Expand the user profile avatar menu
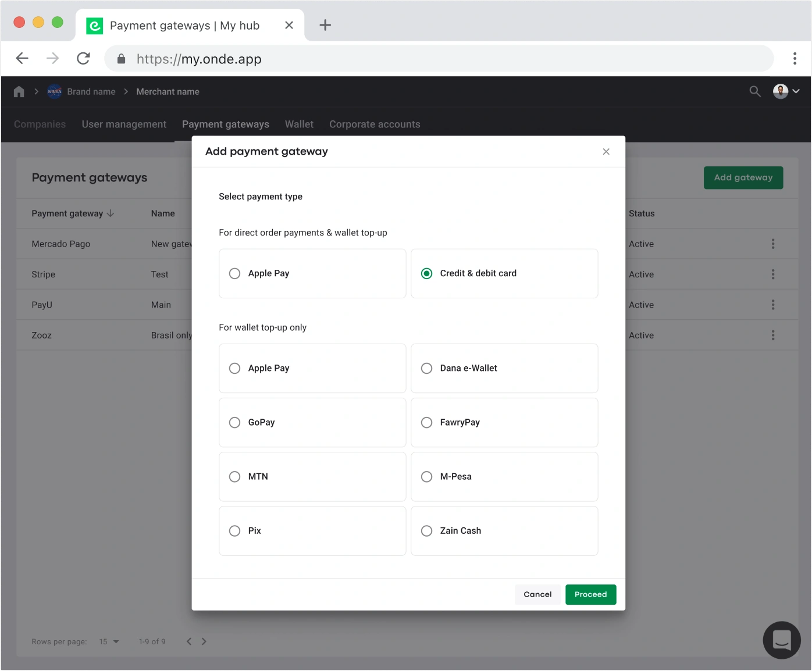 pyautogui.click(x=786, y=91)
